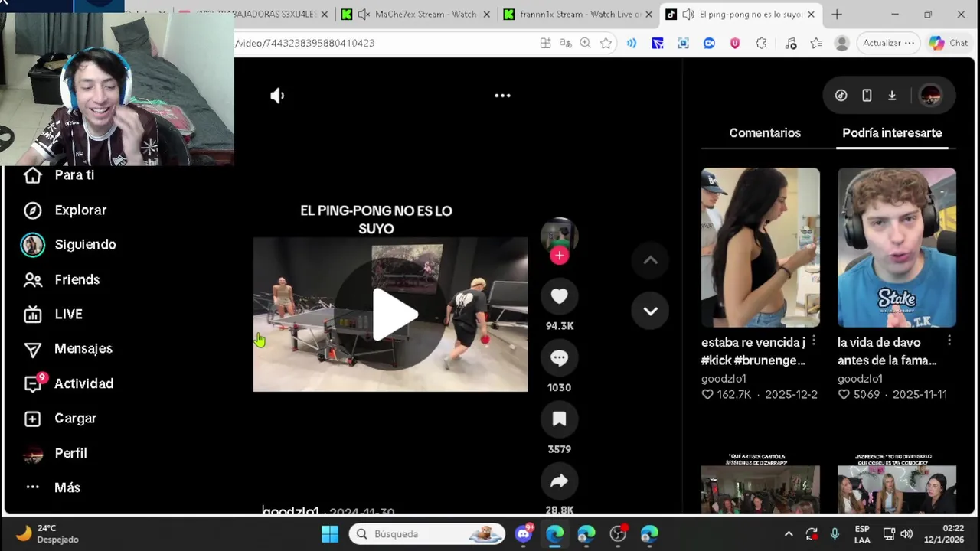Click the Búsqueda taskbar search box
Screen dimensions: 980x551
[x=427, y=533]
